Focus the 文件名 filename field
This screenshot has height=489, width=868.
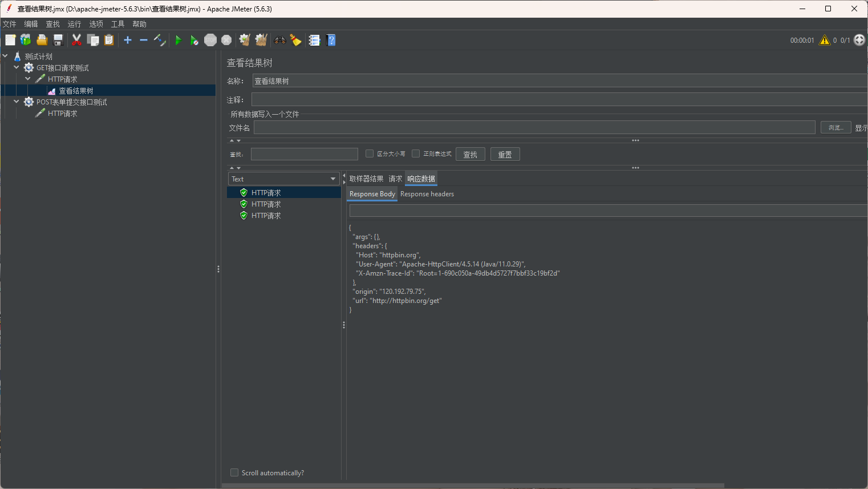point(534,127)
